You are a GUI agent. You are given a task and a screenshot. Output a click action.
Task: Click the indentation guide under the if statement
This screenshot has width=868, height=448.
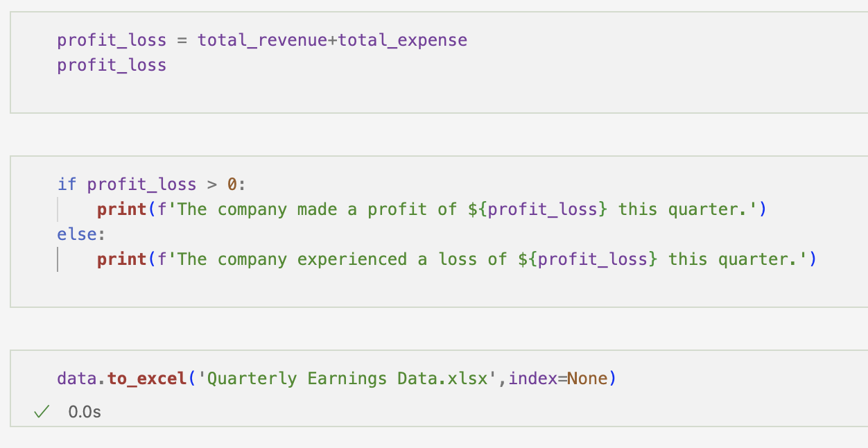pos(58,209)
